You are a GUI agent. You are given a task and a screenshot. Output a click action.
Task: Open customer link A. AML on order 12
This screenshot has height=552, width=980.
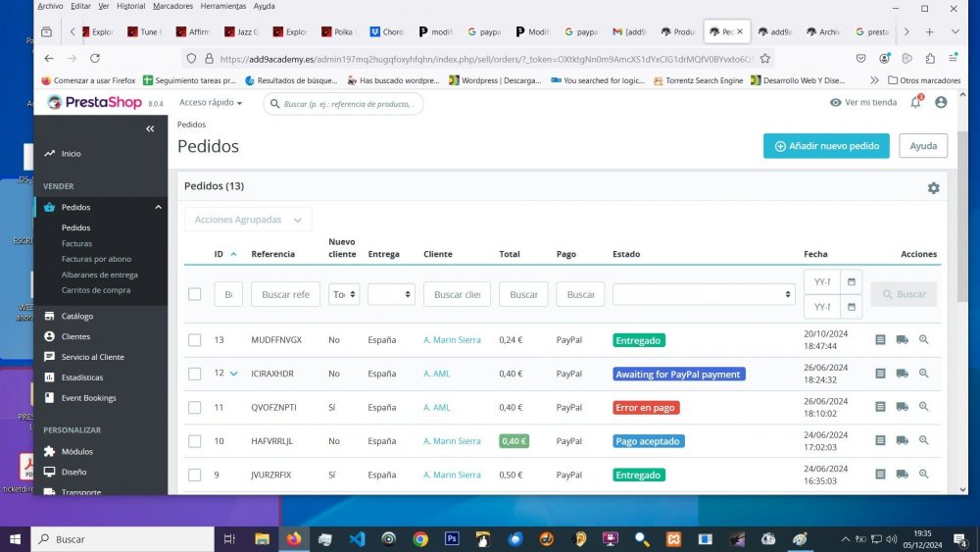(x=437, y=374)
